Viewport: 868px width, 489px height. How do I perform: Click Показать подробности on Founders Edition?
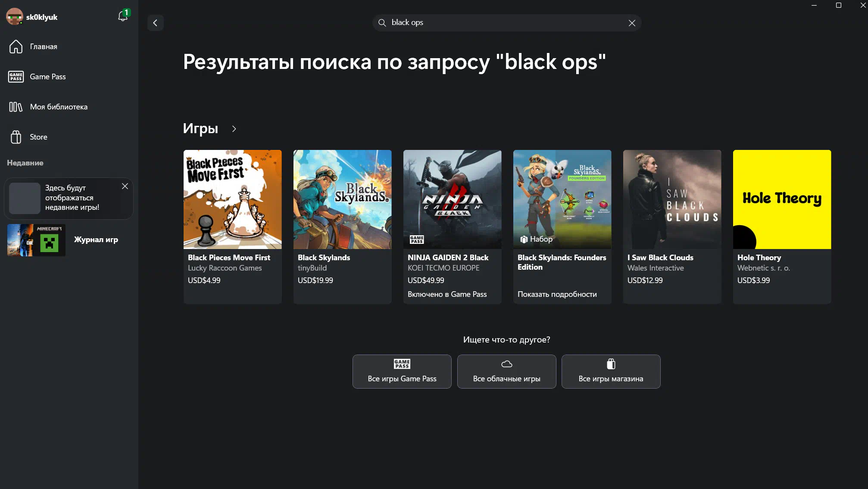coord(557,294)
